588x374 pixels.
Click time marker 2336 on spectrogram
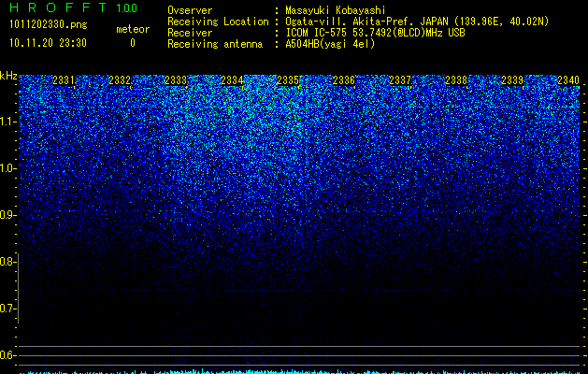coord(344,80)
